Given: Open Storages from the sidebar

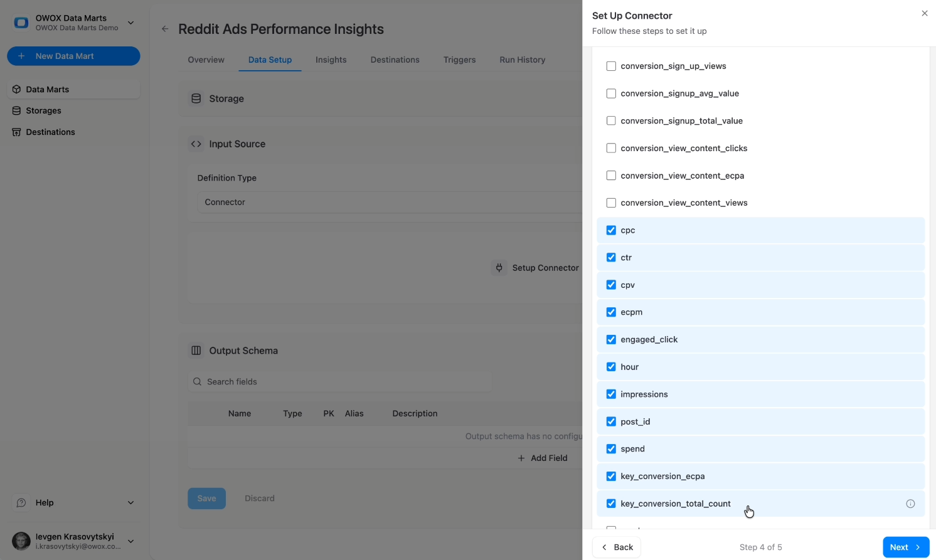Looking at the screenshot, I should point(44,110).
